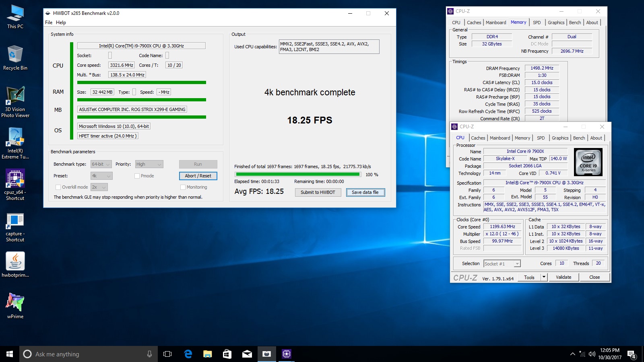This screenshot has height=362, width=644.
Task: Open Preset 4k dropdown
Action: (101, 176)
